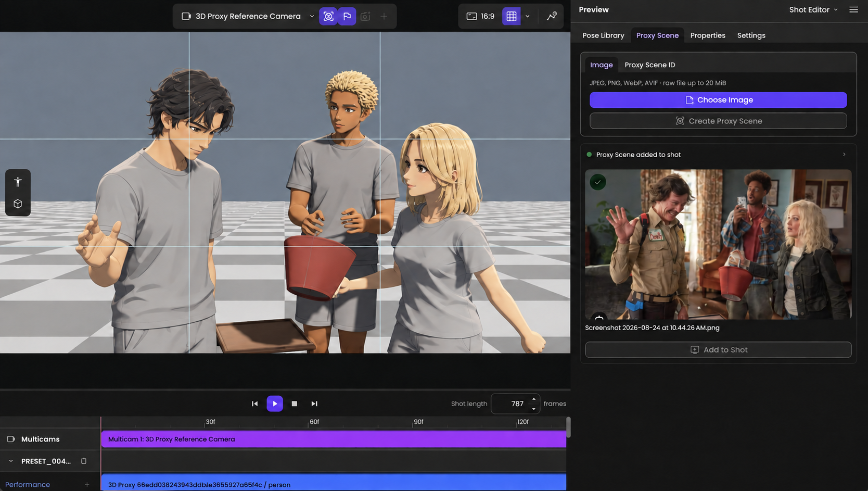Click the 60f mark on timeline ruler
Viewport: 868px width, 491px height.
(314, 422)
